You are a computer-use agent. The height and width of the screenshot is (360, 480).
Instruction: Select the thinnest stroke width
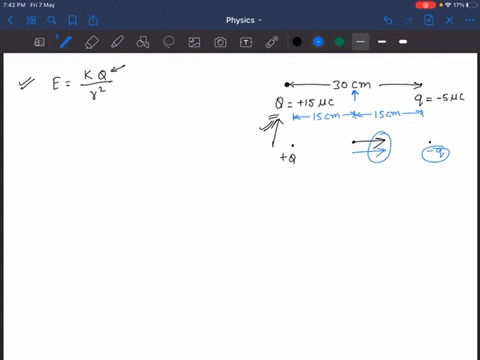coord(360,42)
